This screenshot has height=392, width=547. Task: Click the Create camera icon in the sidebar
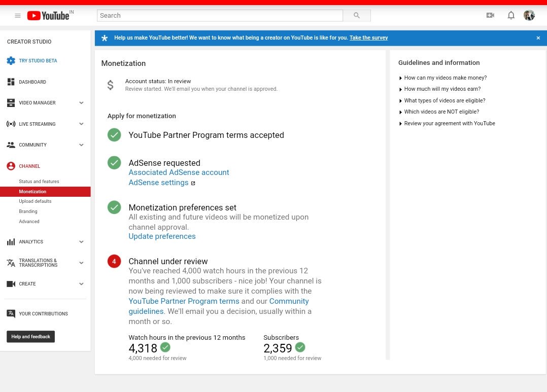[x=11, y=284]
